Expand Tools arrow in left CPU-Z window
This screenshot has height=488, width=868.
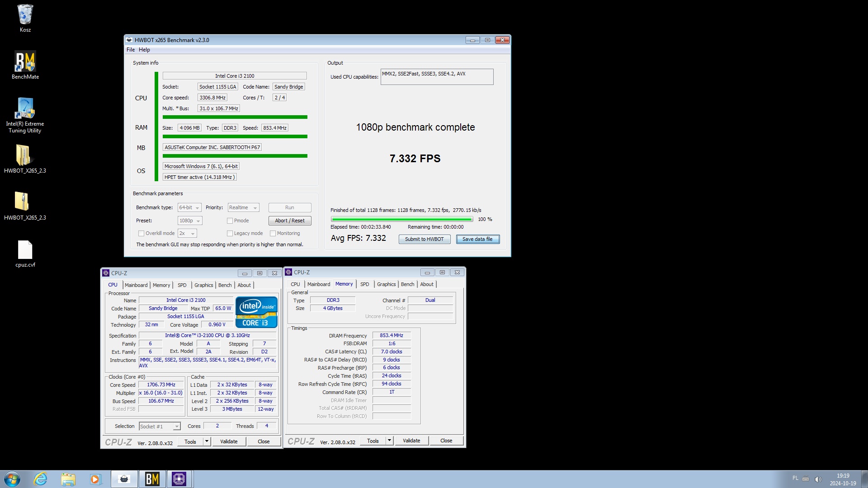207,441
